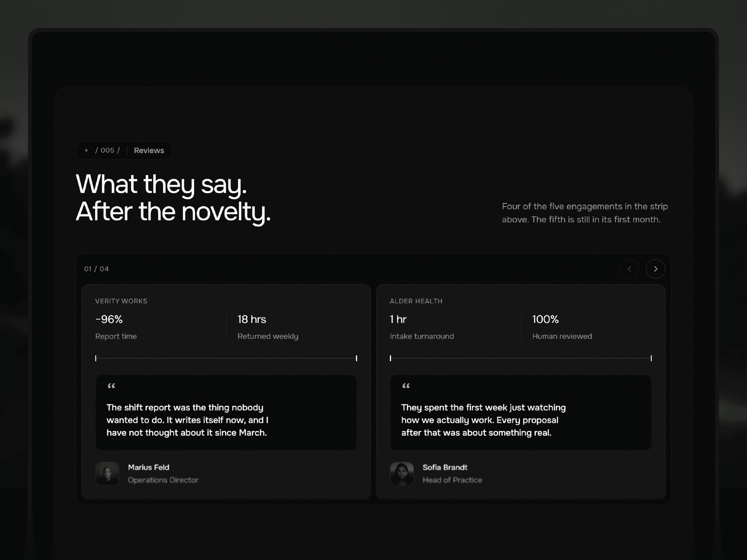Viewport: 747px width, 560px height.
Task: Click the ALDER HEALTH company label
Action: 416,301
